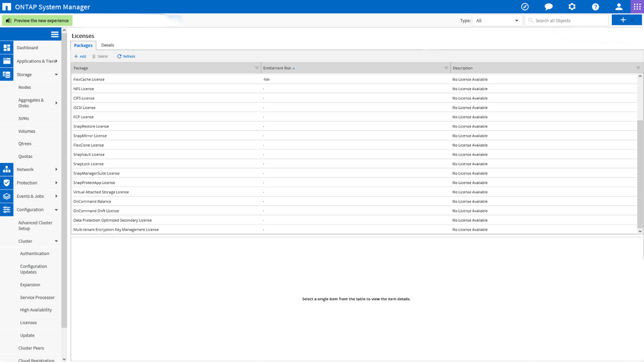Collapse the Cluster subsection arrow
Image resolution: width=644 pixels, height=362 pixels.
click(x=56, y=241)
